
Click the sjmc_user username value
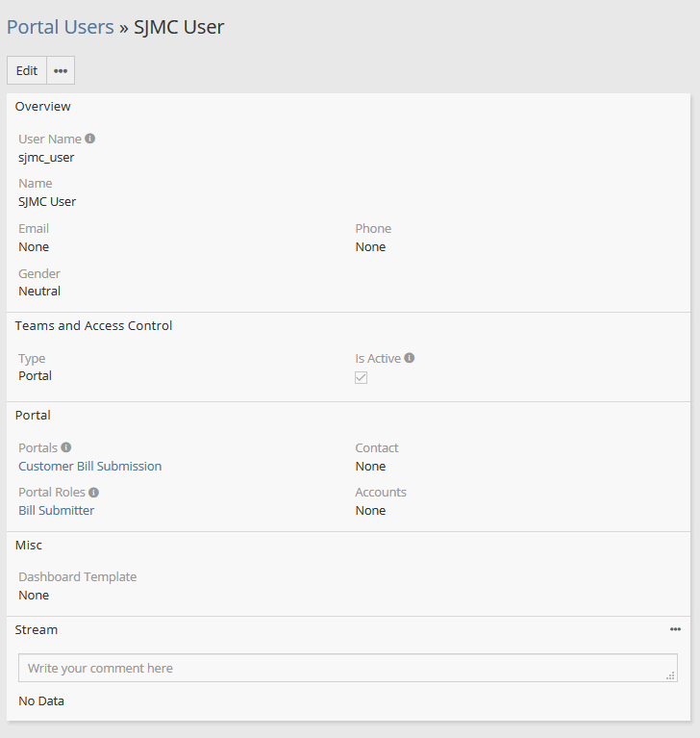pyautogui.click(x=46, y=157)
